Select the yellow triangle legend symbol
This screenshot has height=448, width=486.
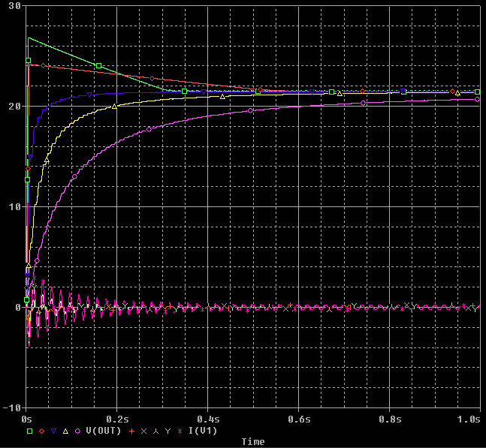pyautogui.click(x=65, y=431)
